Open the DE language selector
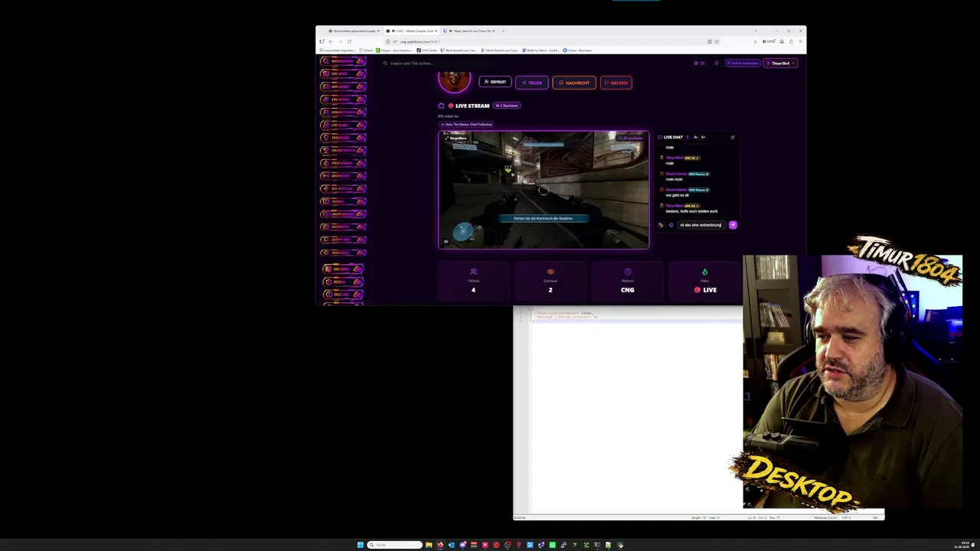 pos(699,64)
